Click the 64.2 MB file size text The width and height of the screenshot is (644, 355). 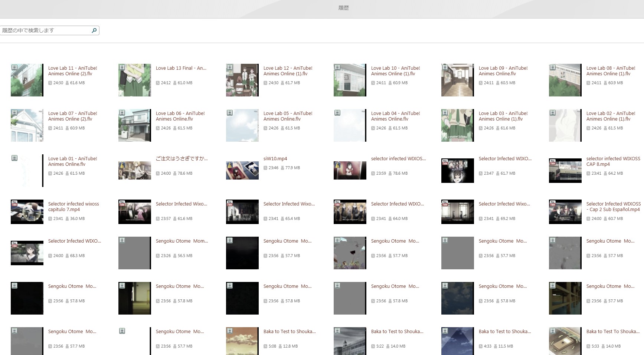[x=616, y=174]
